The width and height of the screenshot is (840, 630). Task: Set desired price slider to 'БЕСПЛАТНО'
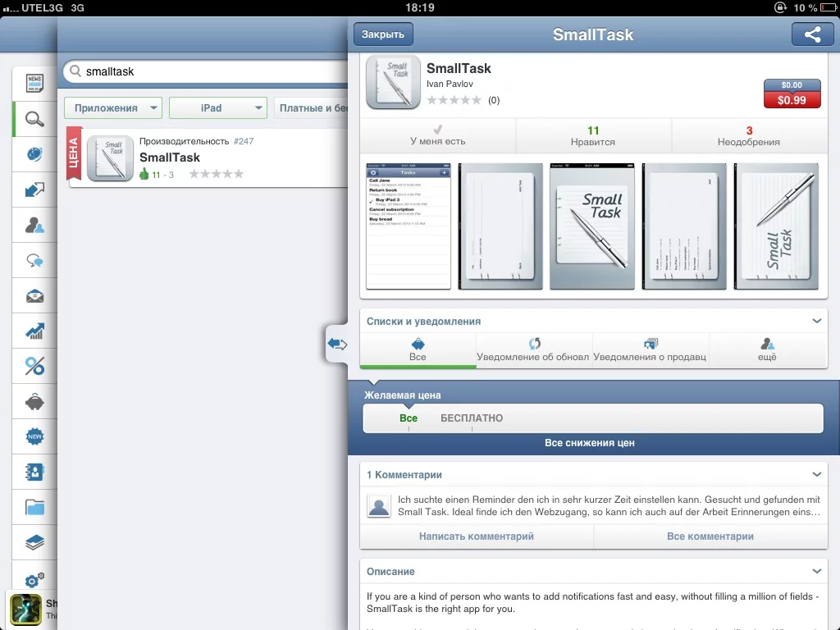pyautogui.click(x=472, y=418)
